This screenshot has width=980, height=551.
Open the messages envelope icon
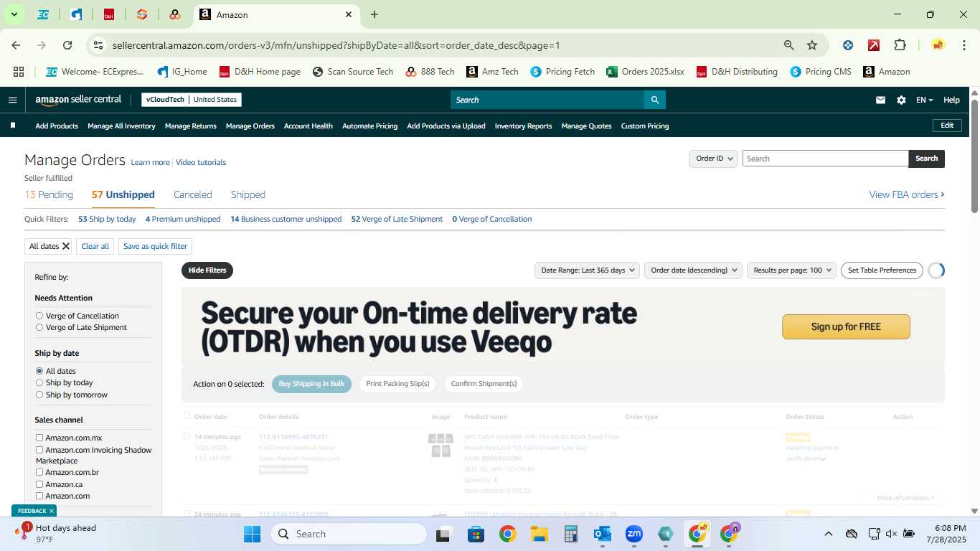tap(880, 100)
